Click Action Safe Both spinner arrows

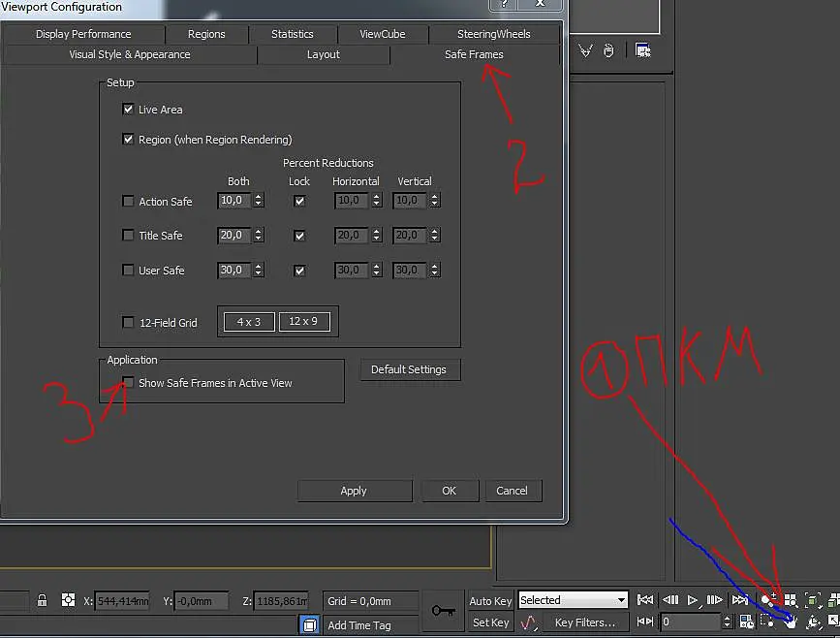pos(259,201)
